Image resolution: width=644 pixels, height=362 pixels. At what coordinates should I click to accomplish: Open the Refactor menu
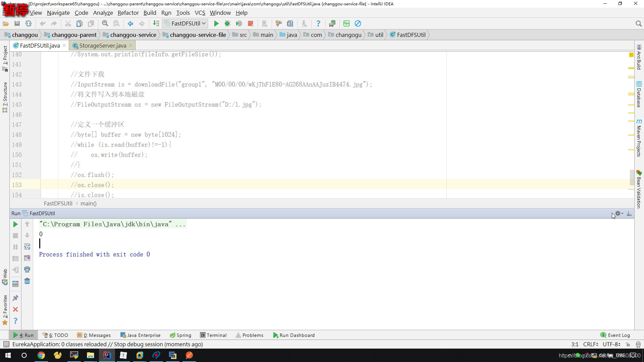point(128,13)
